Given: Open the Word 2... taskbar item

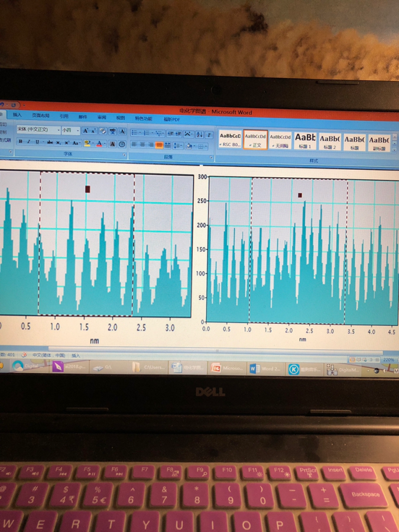Looking at the screenshot, I should point(266,369).
